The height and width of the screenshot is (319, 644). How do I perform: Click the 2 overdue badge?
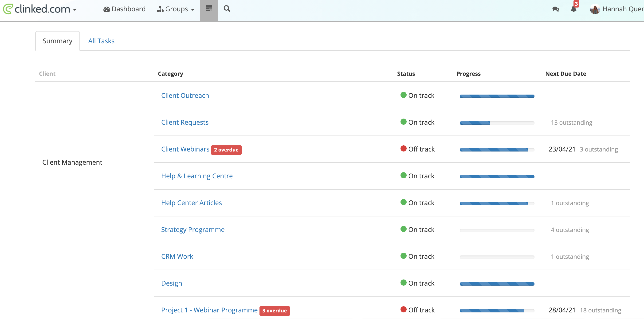(226, 150)
